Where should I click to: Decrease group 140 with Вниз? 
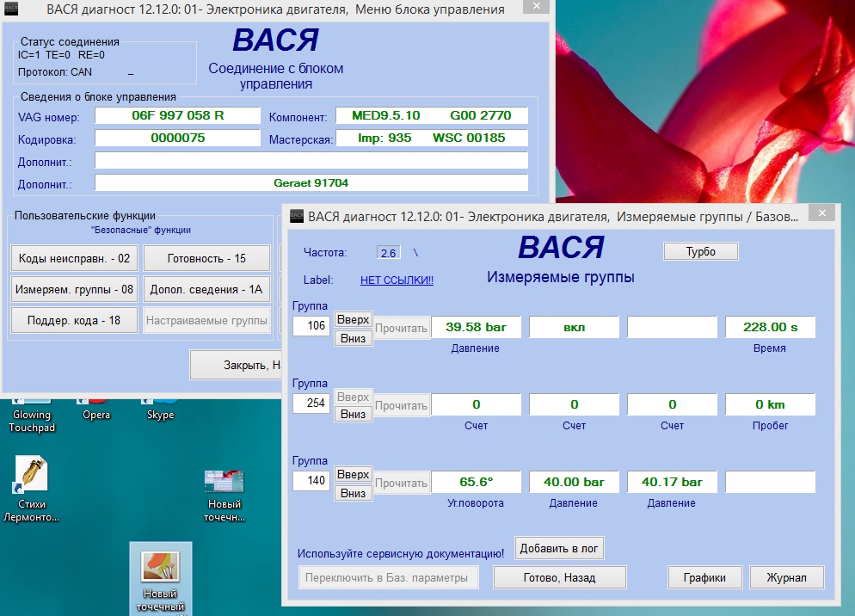[x=354, y=493]
